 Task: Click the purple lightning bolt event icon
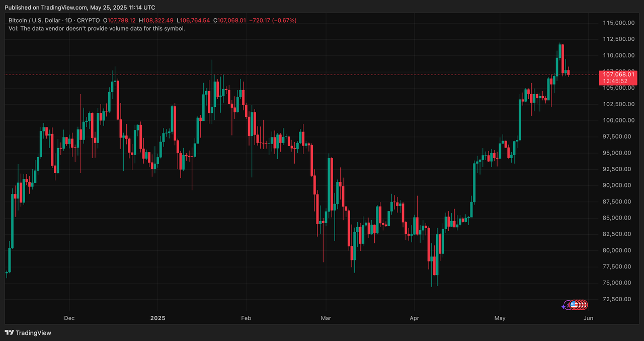[x=568, y=304]
